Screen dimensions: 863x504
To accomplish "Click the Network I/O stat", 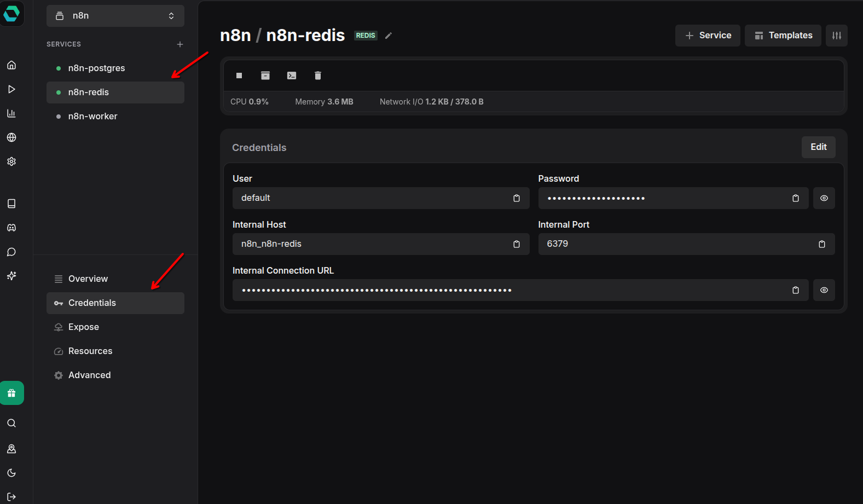I will coord(432,102).
